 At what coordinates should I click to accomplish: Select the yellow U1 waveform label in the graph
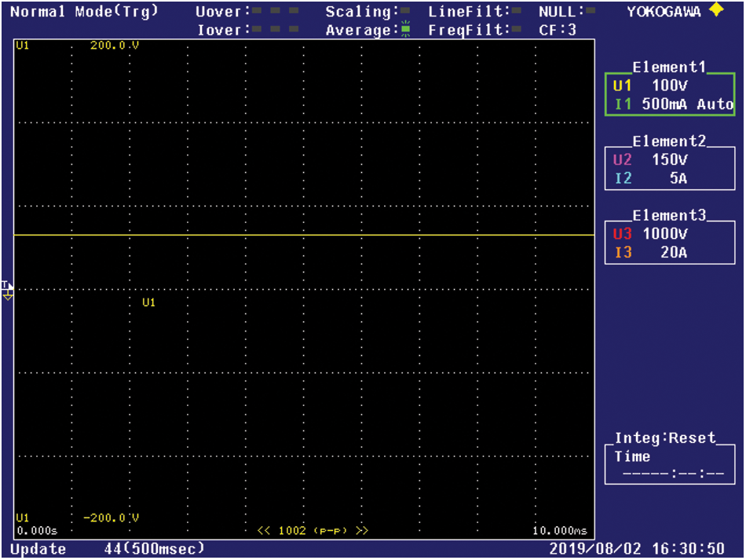[x=148, y=302]
